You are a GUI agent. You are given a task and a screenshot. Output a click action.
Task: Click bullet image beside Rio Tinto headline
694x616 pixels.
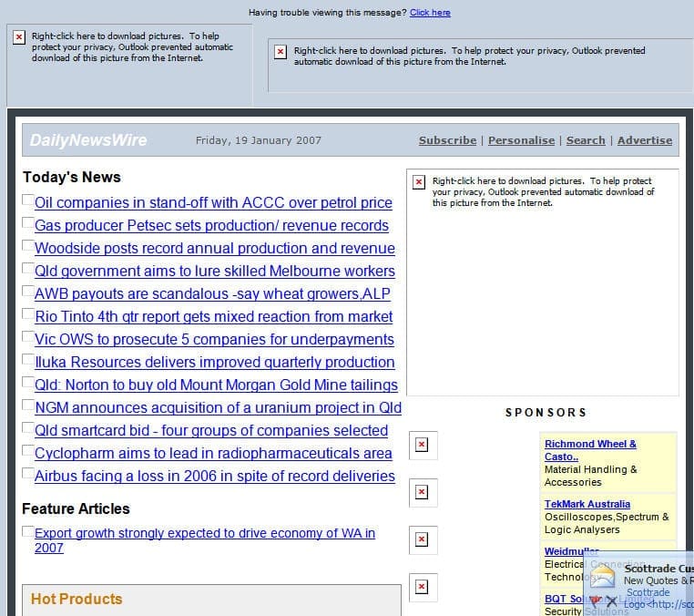28,313
